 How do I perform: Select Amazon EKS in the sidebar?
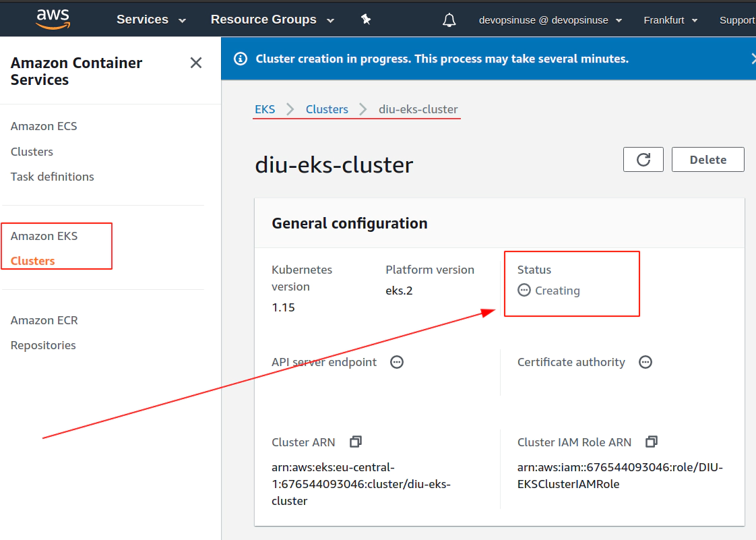coord(44,236)
